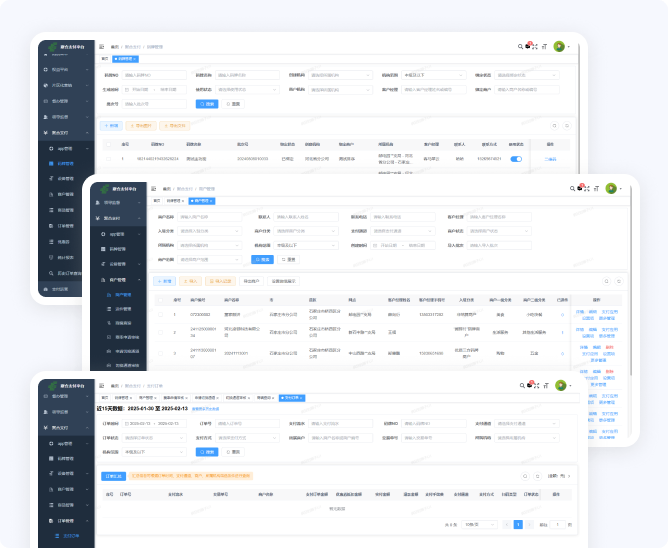Collapse 聚合支付 sidebar group in top window
The width and height of the screenshot is (668, 548).
coord(66,133)
